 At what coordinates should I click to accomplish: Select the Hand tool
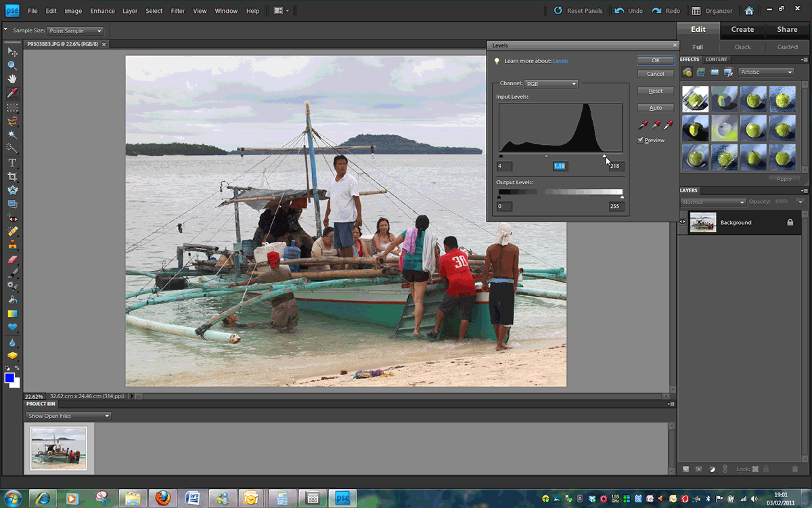[x=12, y=79]
